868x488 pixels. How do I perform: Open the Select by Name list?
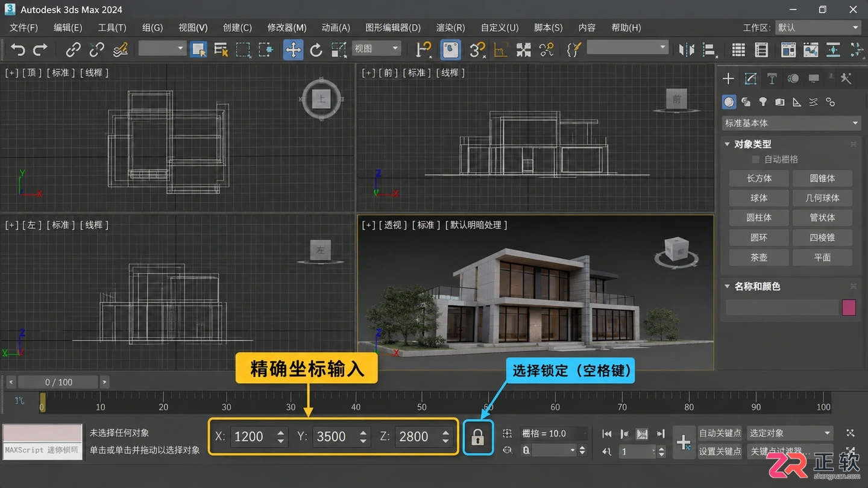[x=221, y=49]
